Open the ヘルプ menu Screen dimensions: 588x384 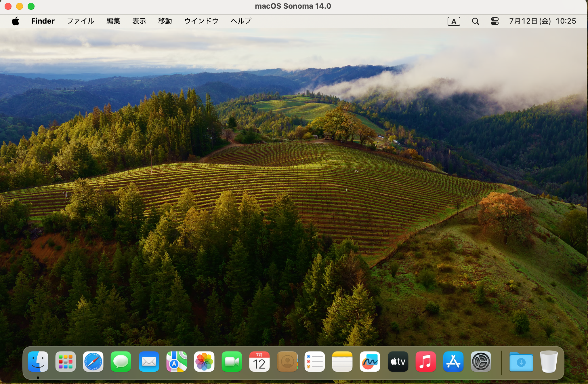point(241,21)
